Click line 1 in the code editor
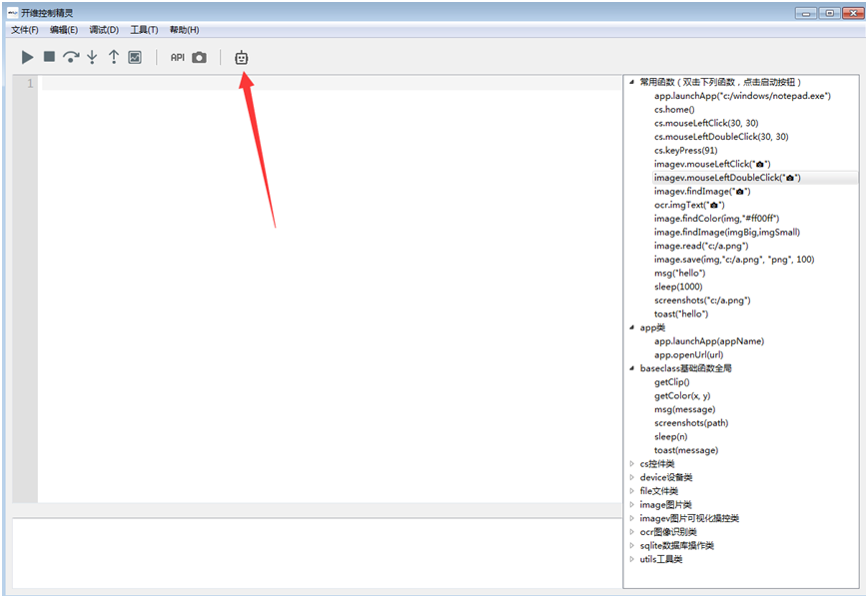The image size is (868, 598). (331, 84)
